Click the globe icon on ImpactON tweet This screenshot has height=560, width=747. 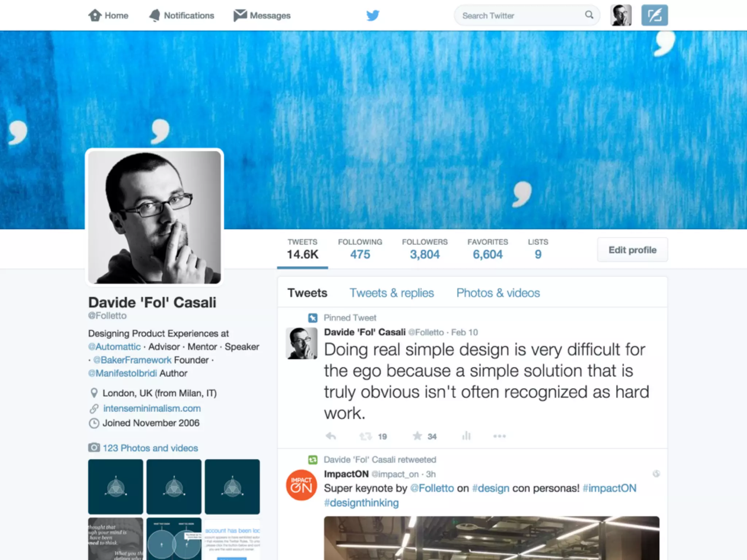click(656, 474)
